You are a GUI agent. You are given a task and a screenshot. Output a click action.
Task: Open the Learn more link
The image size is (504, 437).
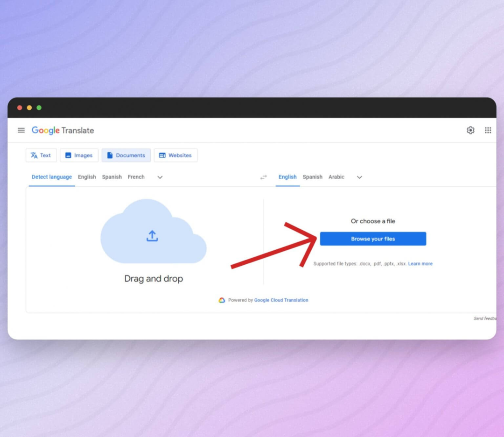coord(420,264)
